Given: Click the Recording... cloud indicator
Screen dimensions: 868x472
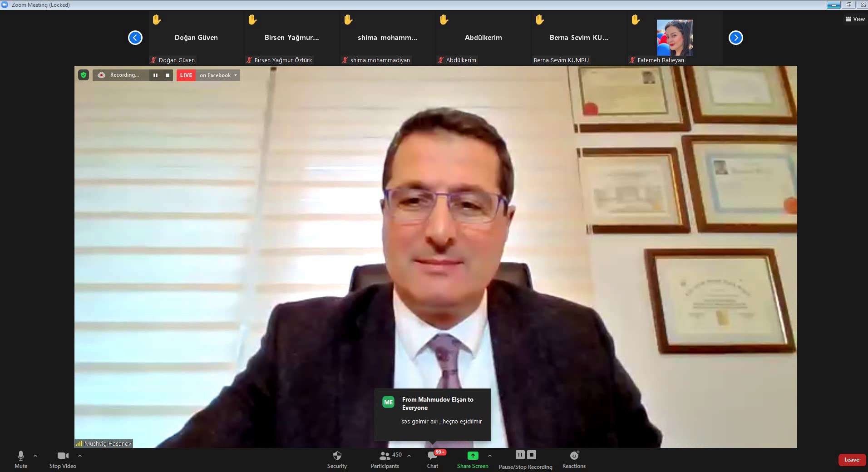Looking at the screenshot, I should coord(120,75).
